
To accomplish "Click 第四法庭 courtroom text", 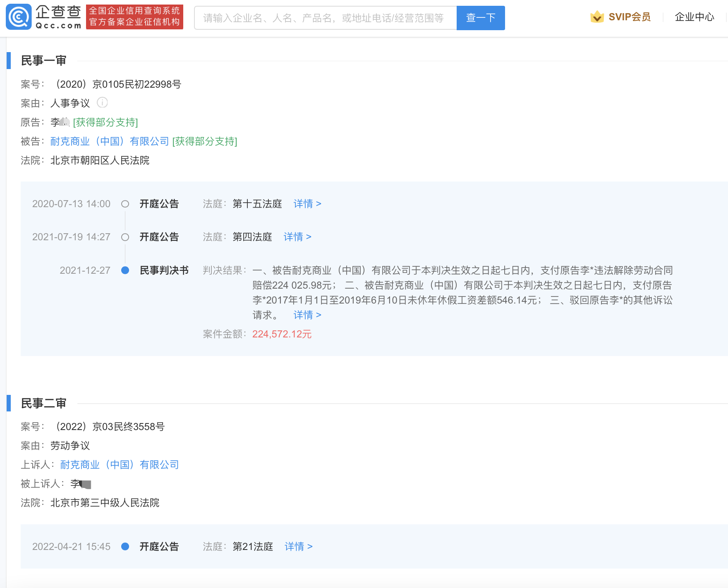I will coord(252,237).
